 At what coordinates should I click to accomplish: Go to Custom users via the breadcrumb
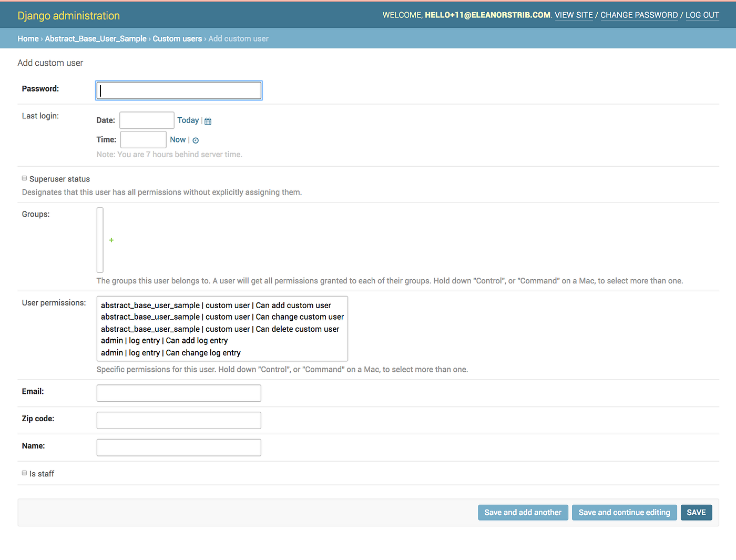(177, 38)
